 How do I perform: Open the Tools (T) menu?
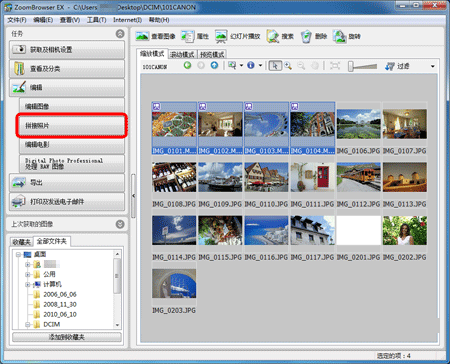point(96,20)
